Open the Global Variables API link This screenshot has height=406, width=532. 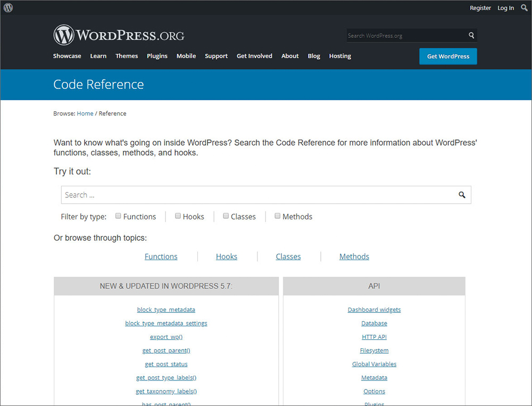tap(374, 364)
